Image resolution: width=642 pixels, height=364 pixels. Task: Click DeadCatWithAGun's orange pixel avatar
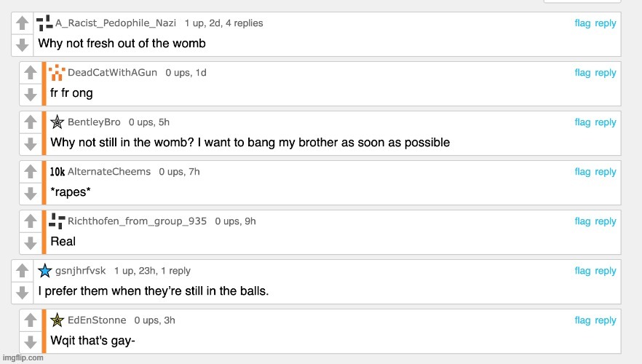(x=57, y=73)
